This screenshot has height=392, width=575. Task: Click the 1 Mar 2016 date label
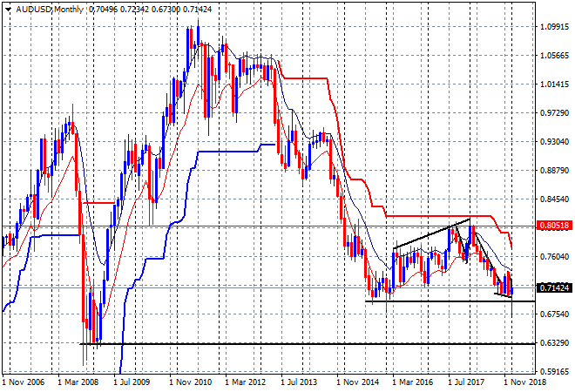(413, 382)
